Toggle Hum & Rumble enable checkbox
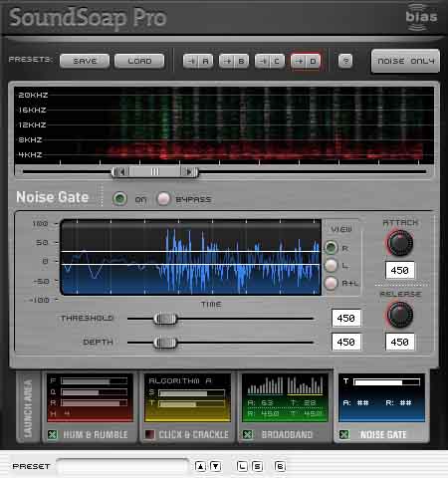448x478 pixels. 53,434
